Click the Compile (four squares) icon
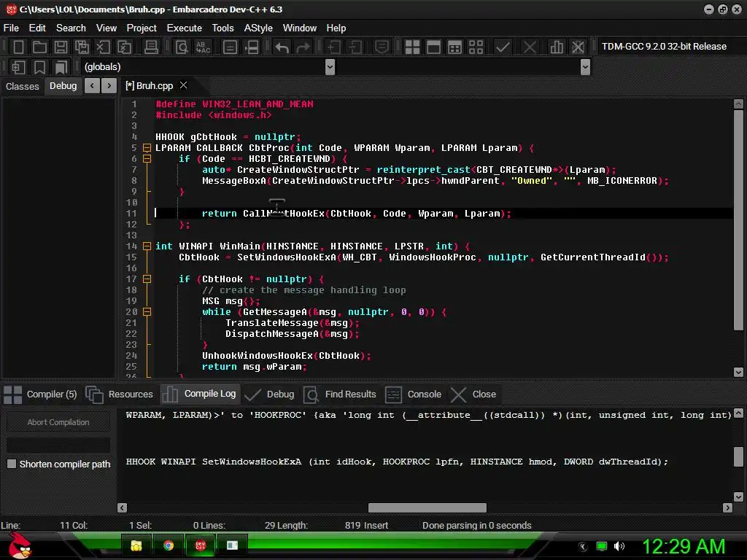This screenshot has width=747, height=560. (x=412, y=47)
